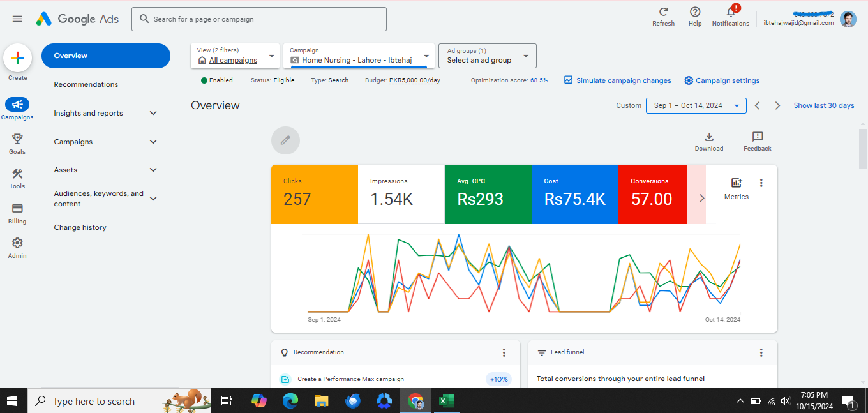
Task: Open the Admin gear icon
Action: [x=17, y=243]
